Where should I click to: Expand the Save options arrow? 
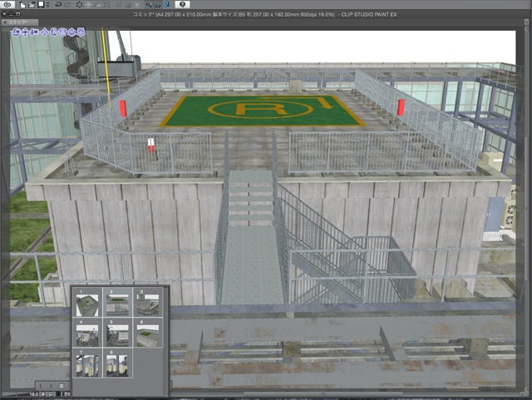(48, 4)
